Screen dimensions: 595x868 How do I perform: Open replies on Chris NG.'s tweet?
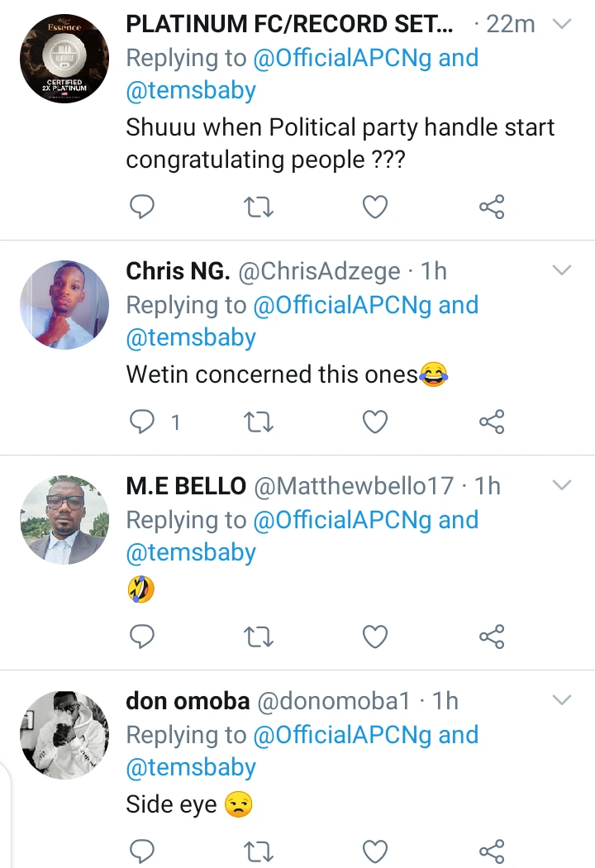[155, 422]
